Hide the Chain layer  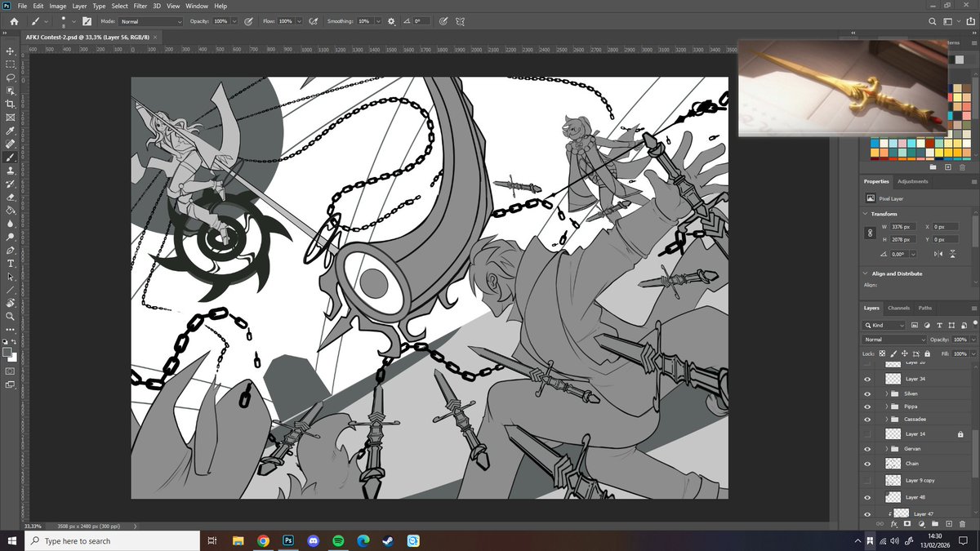(867, 464)
